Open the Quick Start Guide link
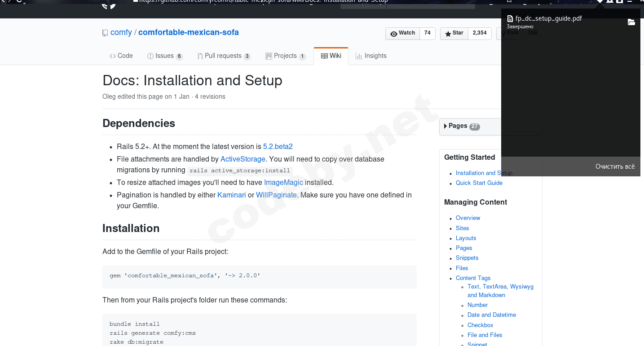Image resolution: width=644 pixels, height=346 pixels. [x=479, y=183]
